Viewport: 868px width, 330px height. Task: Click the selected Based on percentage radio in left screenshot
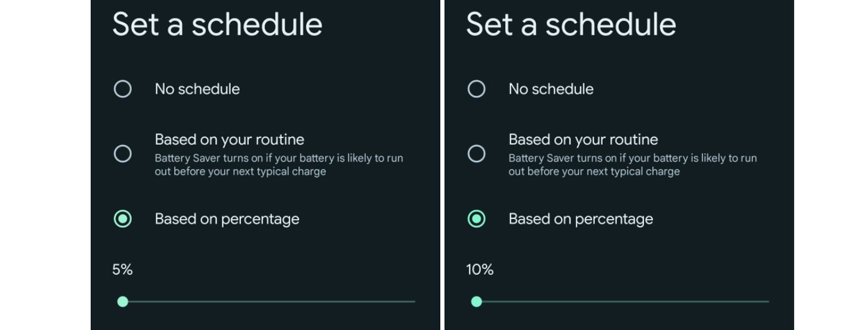(123, 219)
